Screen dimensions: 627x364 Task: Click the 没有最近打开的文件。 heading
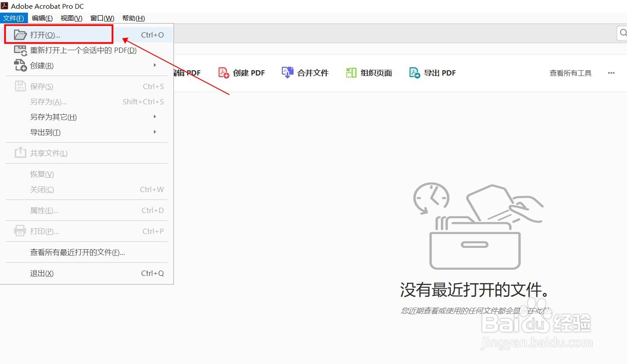(475, 289)
